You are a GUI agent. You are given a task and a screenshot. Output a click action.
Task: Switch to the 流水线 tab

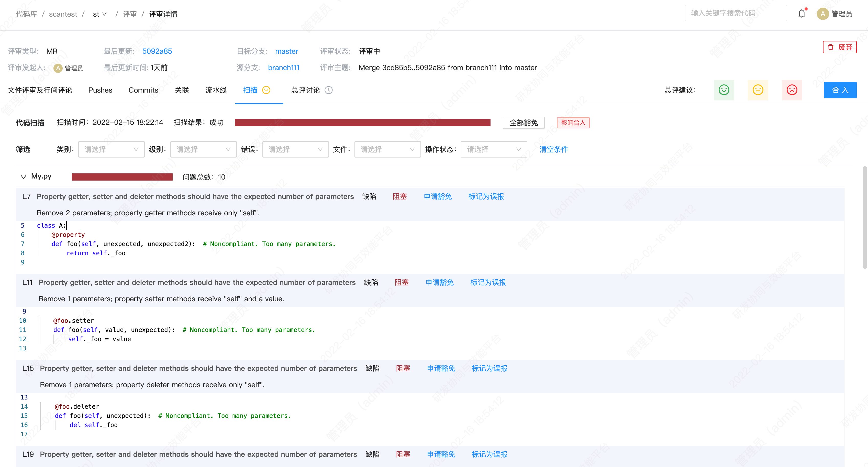pyautogui.click(x=216, y=90)
